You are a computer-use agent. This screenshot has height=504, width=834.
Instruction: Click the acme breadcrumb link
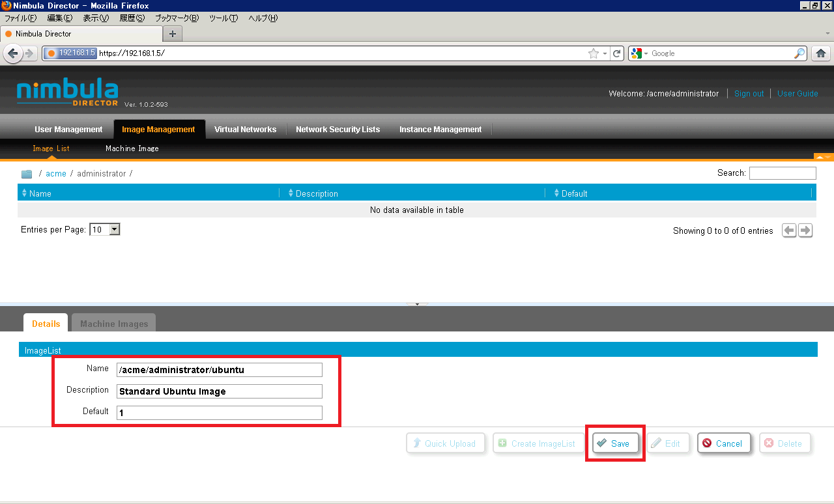click(x=56, y=174)
